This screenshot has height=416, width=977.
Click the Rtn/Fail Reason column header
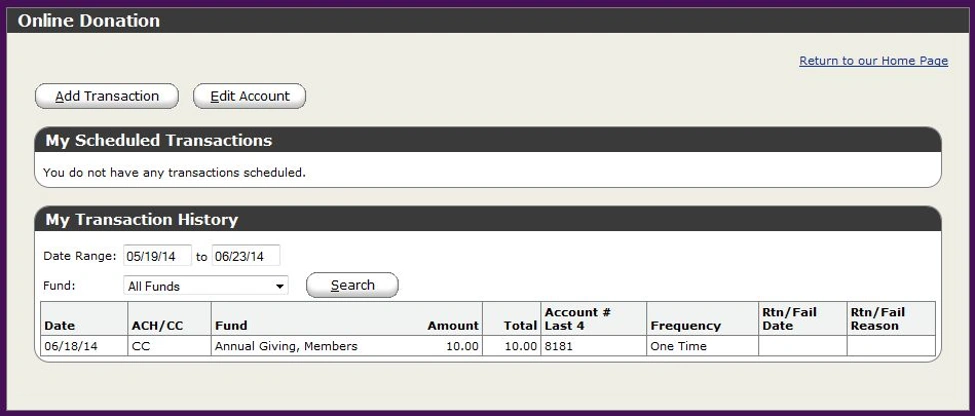pyautogui.click(x=877, y=319)
